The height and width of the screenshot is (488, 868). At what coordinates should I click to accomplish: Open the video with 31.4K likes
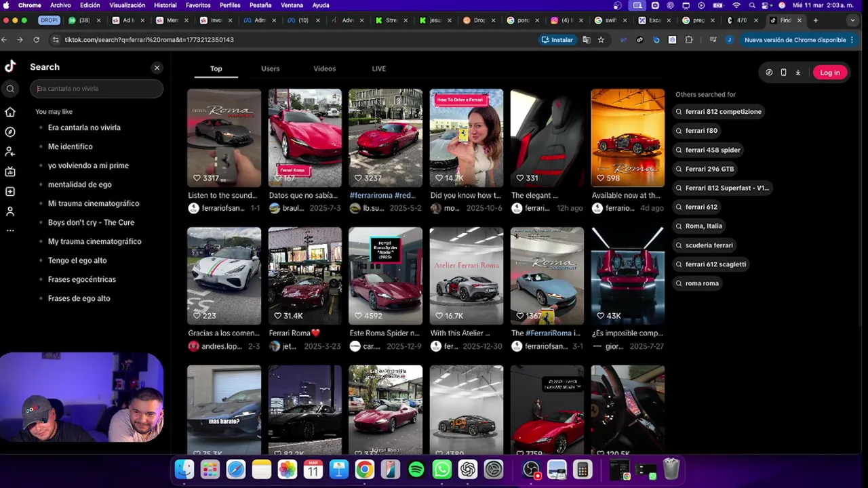click(304, 276)
